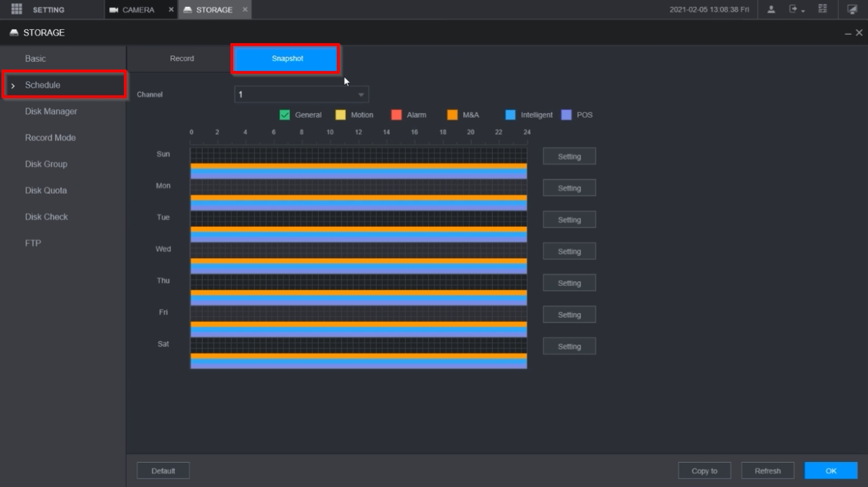The height and width of the screenshot is (487, 868).
Task: Click the Default button
Action: [163, 471]
